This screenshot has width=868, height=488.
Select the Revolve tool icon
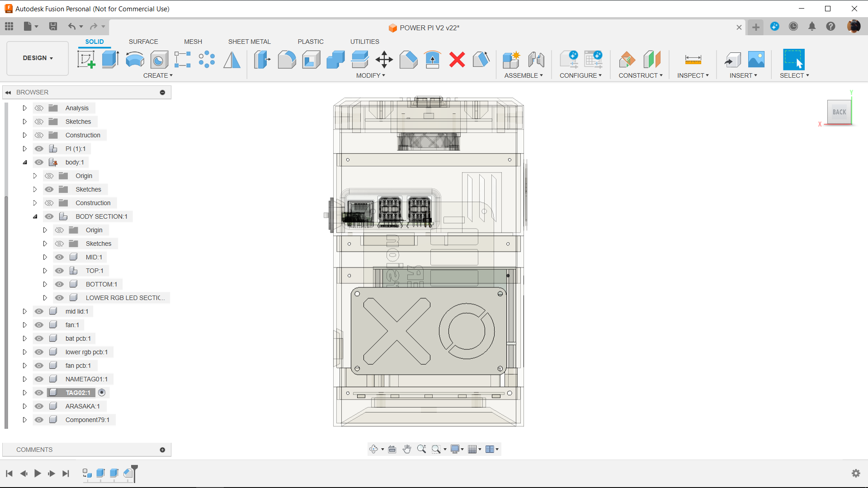coord(134,59)
